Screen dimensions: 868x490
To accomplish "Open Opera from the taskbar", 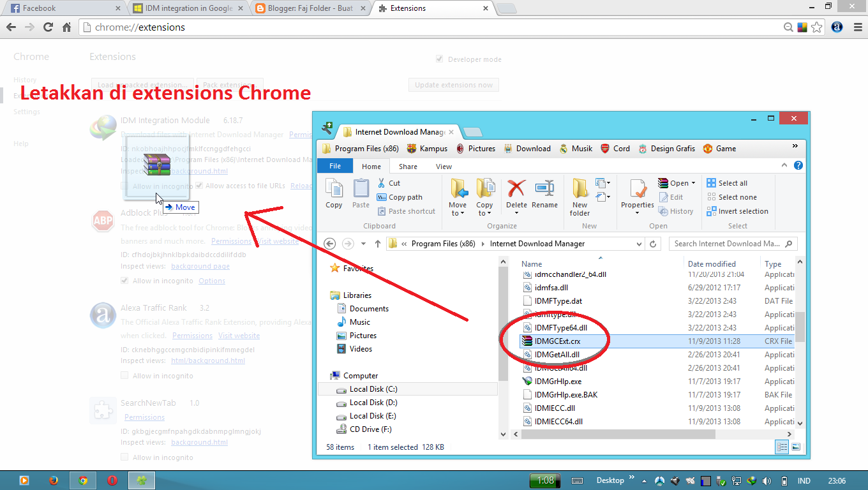I will coord(112,480).
